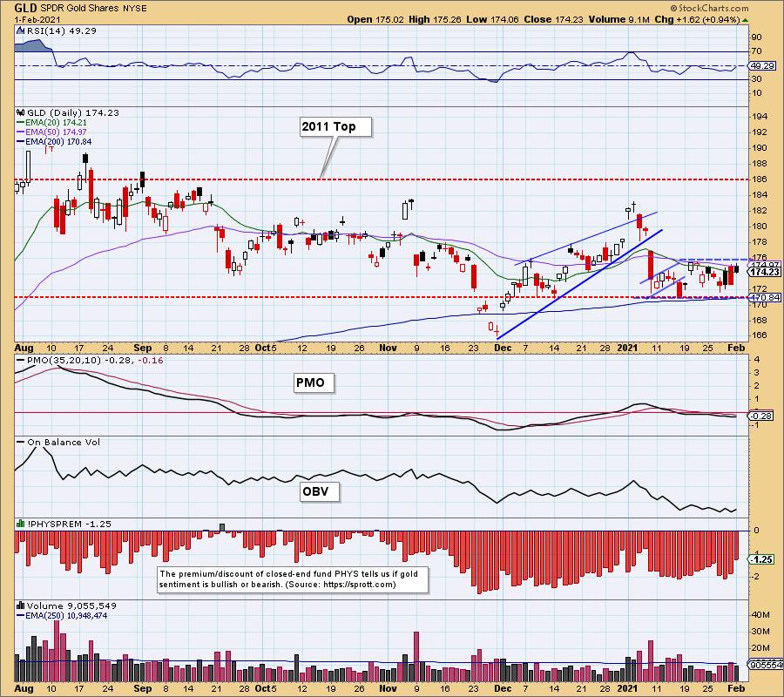Click the -1.25 premium value tag on right axis
The image size is (784, 697).
761,559
